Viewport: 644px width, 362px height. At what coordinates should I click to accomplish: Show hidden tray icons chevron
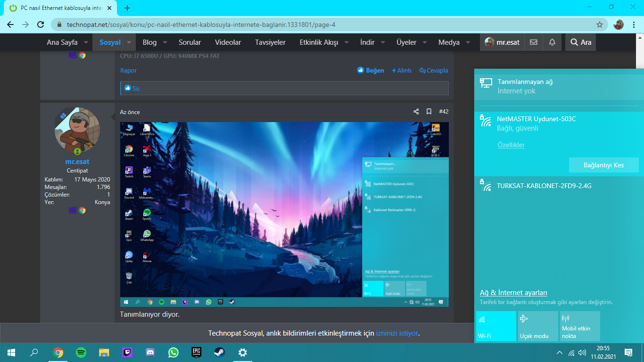point(560,353)
